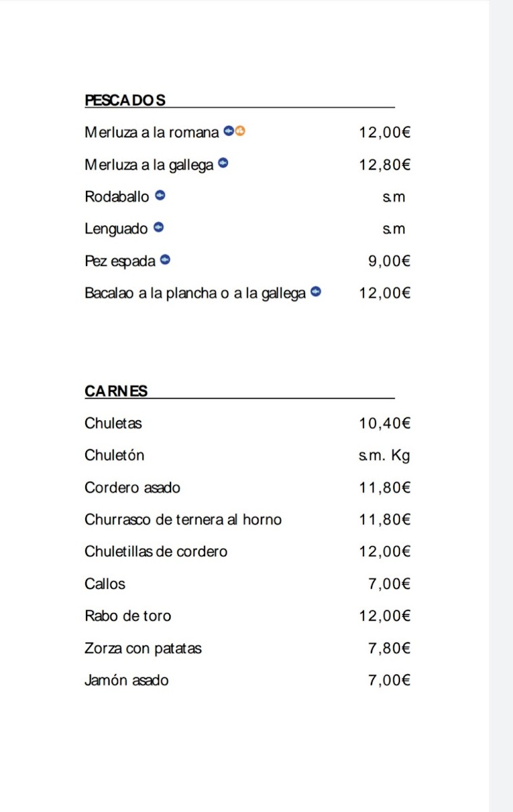Screen dimensions: 513x812
Task: Click the fish icon after Bacalao a la plancha
Action: coord(315,292)
